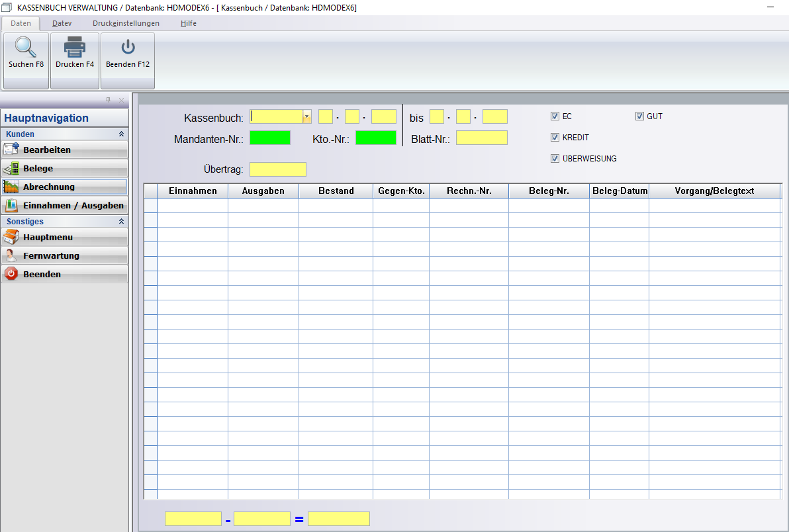Screen dimensions: 789x532
Task: Click the green Mandanten-Nr. field
Action: tap(270, 138)
